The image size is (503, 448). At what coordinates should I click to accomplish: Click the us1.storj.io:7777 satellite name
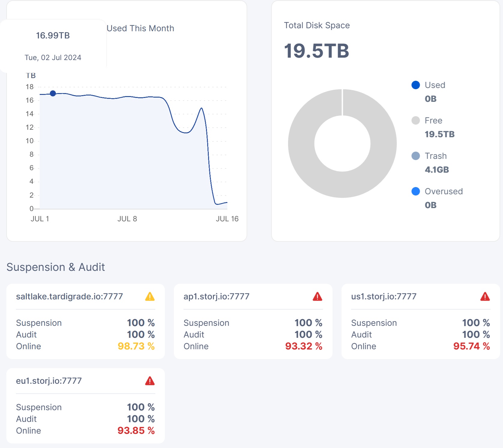[383, 296]
